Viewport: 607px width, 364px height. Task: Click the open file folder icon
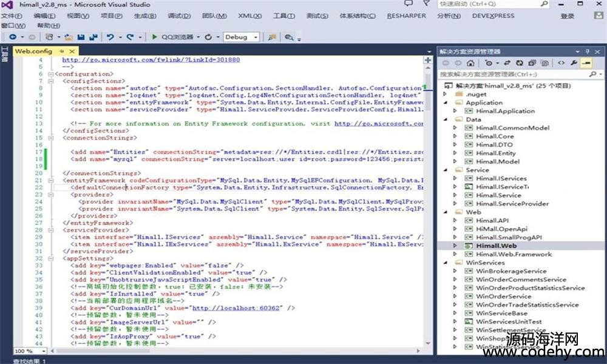pos(69,37)
